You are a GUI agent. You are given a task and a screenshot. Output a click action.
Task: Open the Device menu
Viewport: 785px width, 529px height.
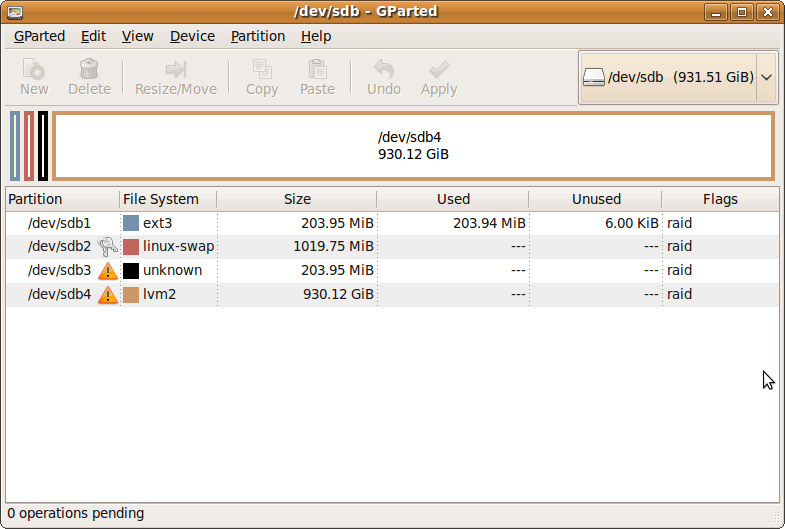pyautogui.click(x=192, y=37)
